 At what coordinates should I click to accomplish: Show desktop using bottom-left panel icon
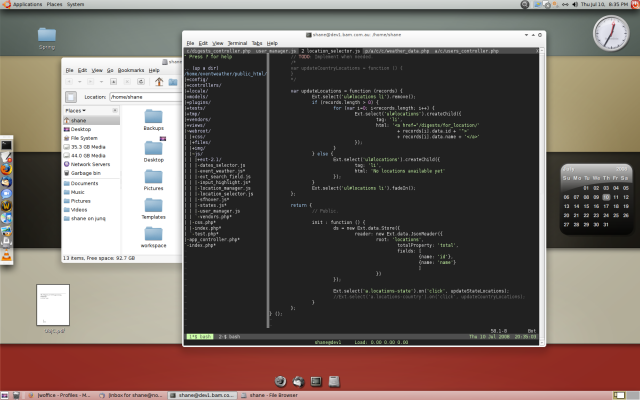pos(5,395)
